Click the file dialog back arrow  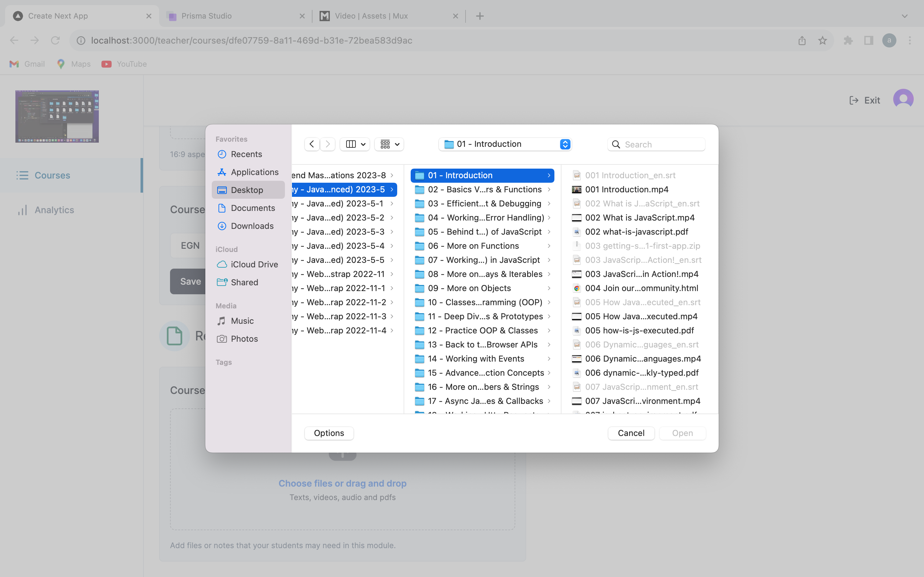point(312,144)
